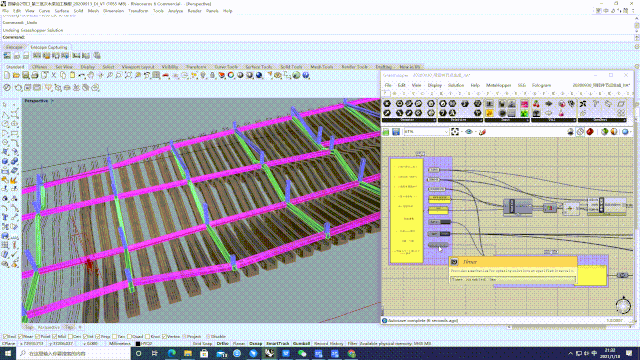Screen dimensions: 640x360
Task: Open Grasshopper zoom level combo box
Action: pyautogui.click(x=426, y=132)
